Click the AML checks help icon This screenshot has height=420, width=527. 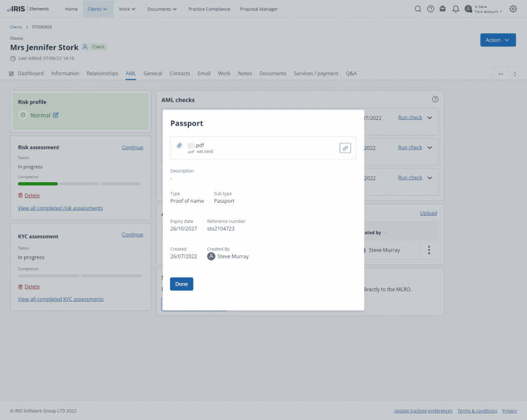[x=435, y=99]
